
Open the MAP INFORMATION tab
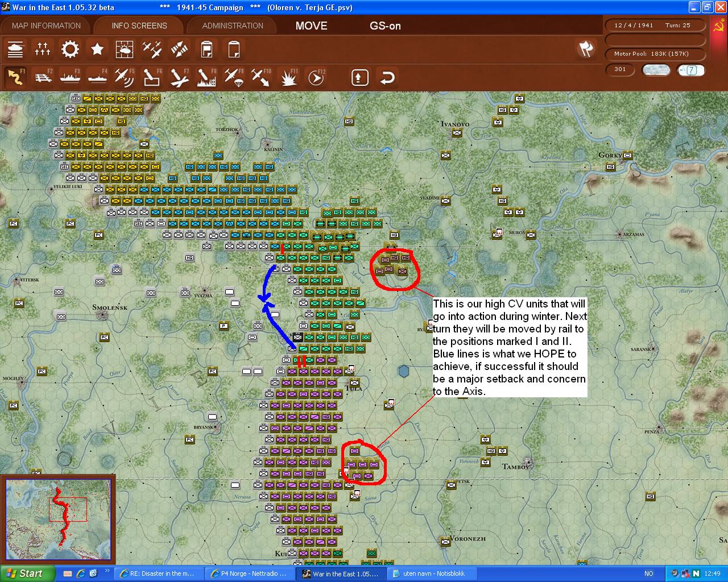tap(46, 26)
